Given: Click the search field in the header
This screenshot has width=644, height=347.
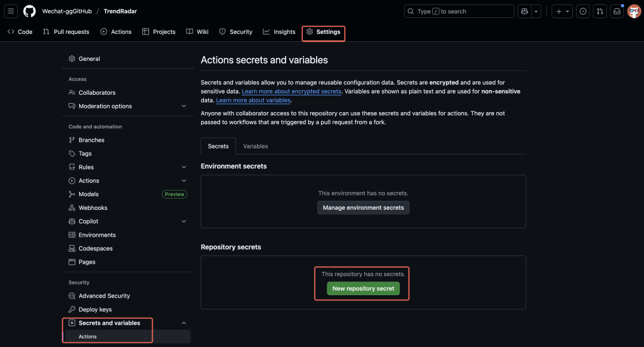Looking at the screenshot, I should [x=459, y=11].
